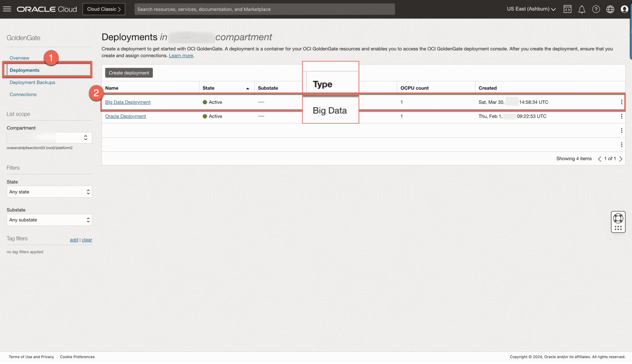632x364 pixels.
Task: Open the Big Data Deployment link
Action: tap(128, 102)
